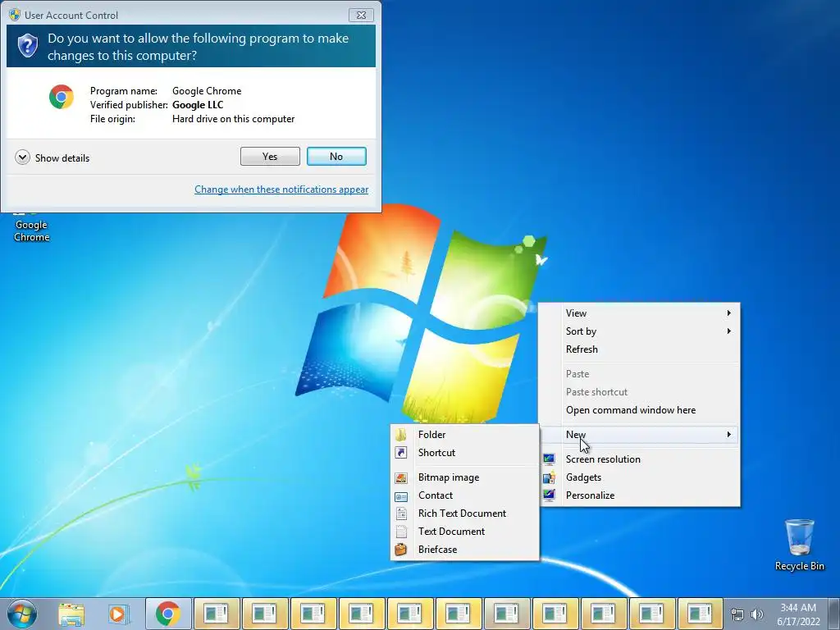840x630 pixels.
Task: Click the Briefcase icon in New submenu
Action: [x=400, y=550]
